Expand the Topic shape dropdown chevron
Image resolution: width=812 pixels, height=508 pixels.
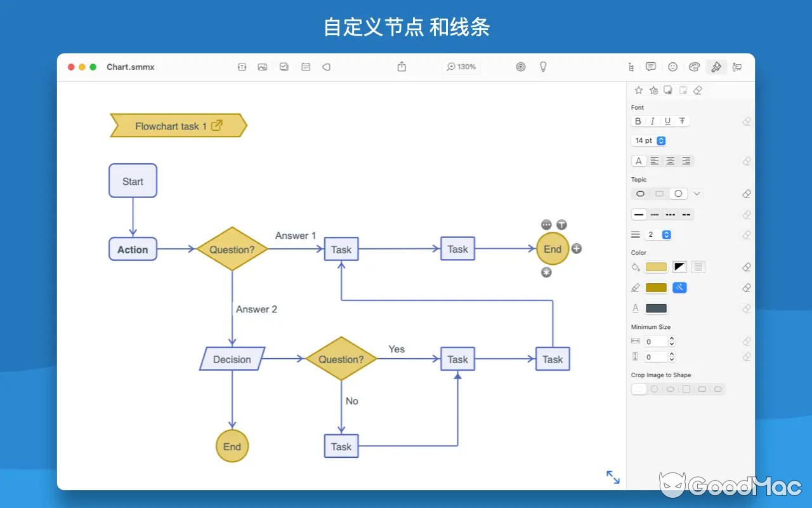[696, 193]
